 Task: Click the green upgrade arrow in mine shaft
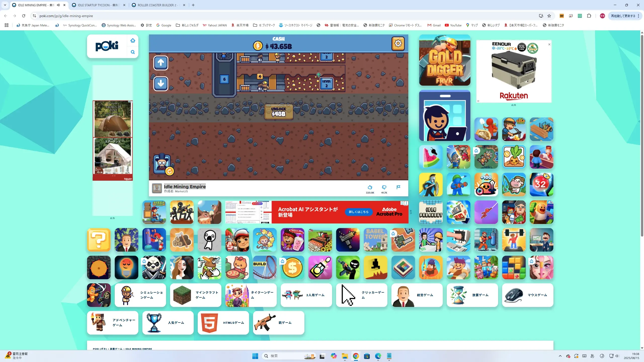[x=318, y=75]
